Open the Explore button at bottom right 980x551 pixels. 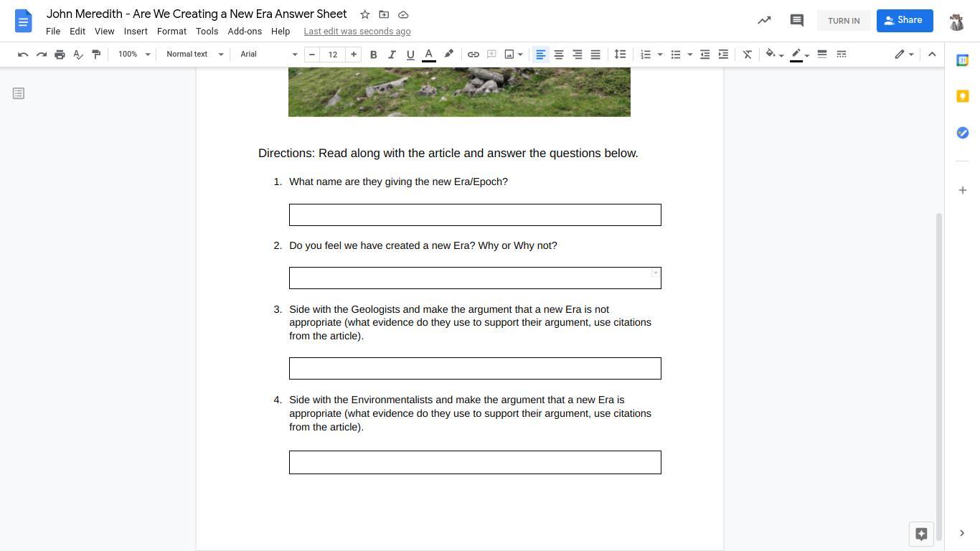pos(921,534)
